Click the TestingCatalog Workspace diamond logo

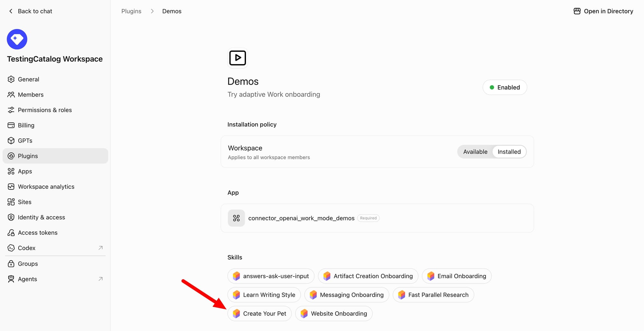pyautogui.click(x=17, y=39)
